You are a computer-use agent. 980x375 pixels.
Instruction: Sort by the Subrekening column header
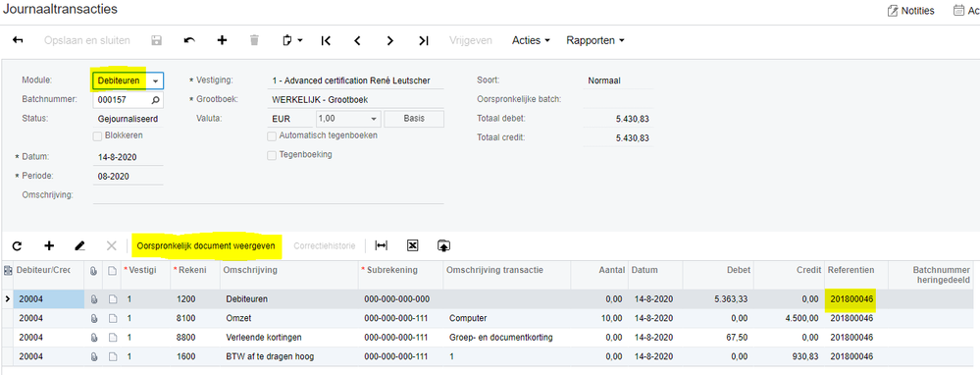click(x=400, y=275)
